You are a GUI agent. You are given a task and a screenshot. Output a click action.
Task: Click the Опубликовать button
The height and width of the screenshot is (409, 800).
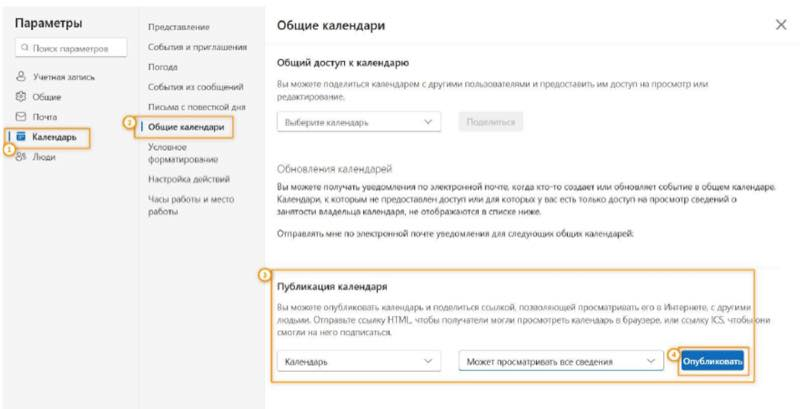click(713, 362)
